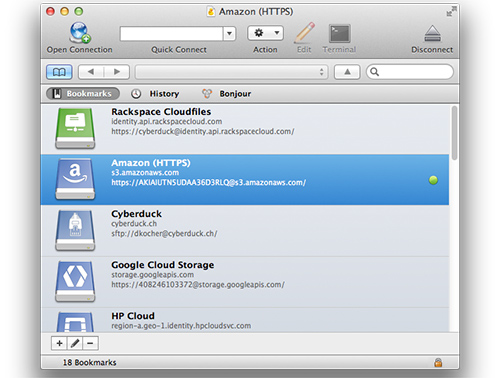Open the path popup selector
Viewport: 500px width, 378px height.
[231, 72]
